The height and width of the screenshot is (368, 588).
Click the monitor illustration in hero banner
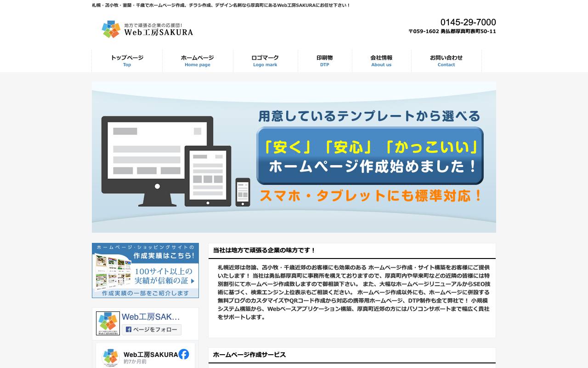pos(156,161)
